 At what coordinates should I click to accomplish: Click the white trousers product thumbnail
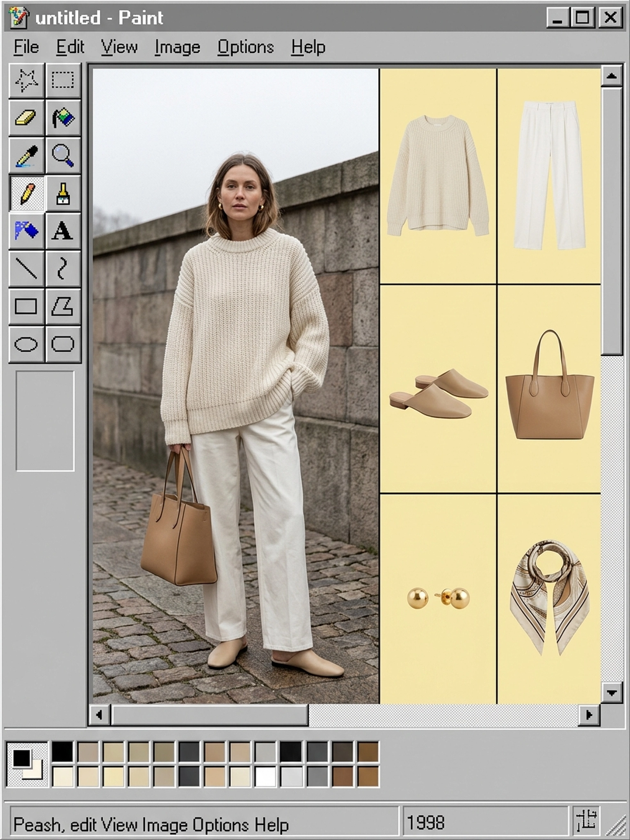[549, 176]
